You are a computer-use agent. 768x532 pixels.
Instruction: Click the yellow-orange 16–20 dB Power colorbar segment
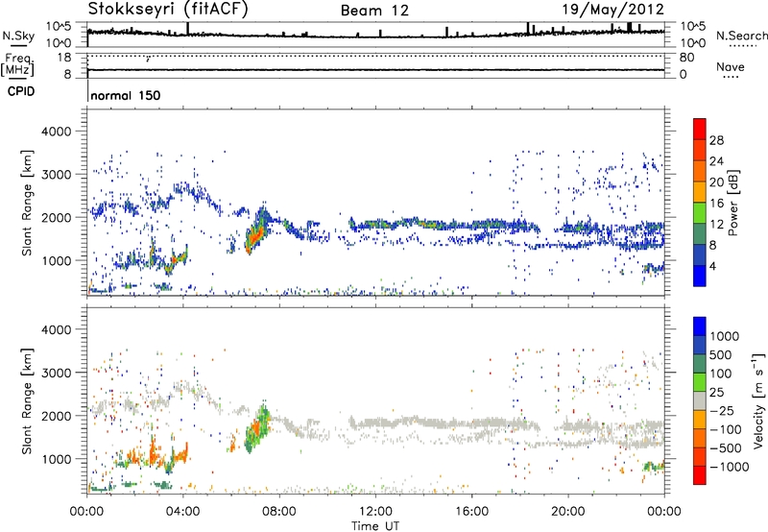(x=700, y=192)
